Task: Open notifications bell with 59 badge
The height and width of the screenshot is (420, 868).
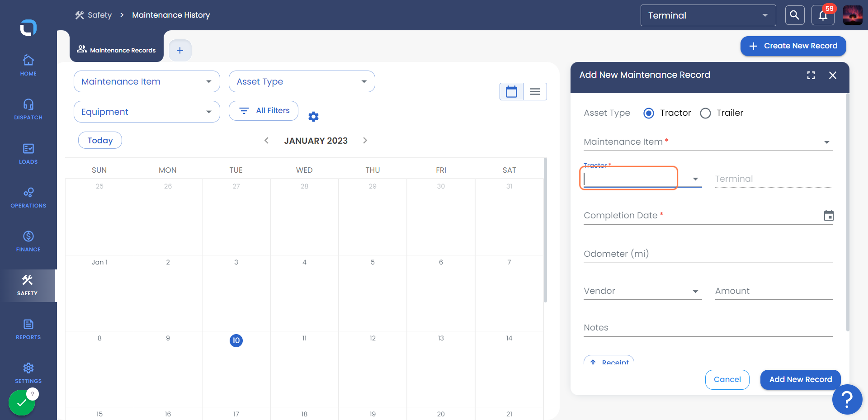Action: tap(823, 15)
